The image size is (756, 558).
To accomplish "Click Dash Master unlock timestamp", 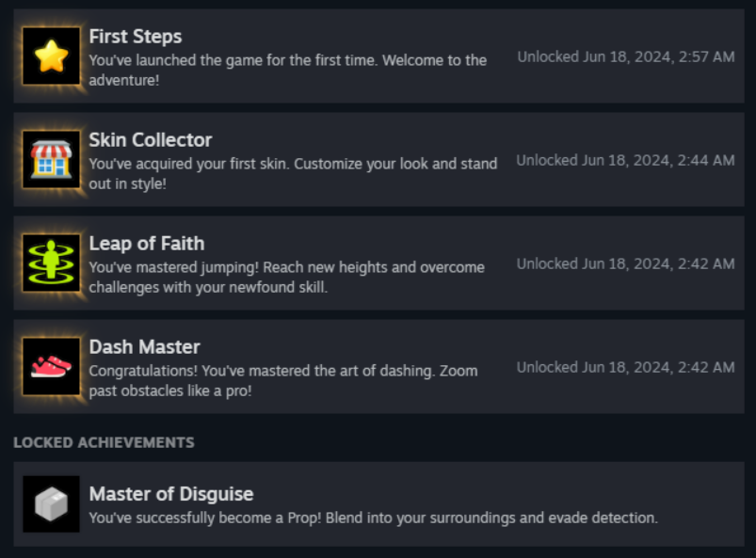I will [x=625, y=368].
